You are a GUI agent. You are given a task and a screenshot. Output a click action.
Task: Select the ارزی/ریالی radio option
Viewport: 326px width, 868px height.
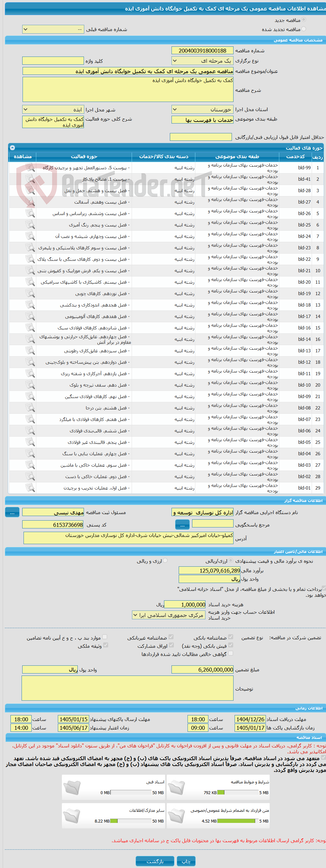[x=231, y=561]
